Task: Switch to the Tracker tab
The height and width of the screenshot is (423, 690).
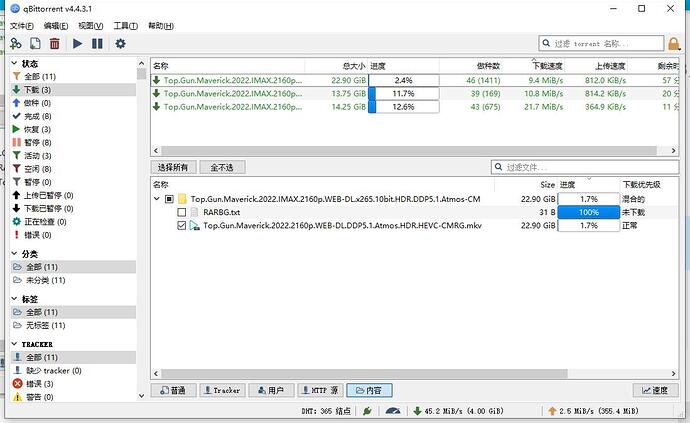Action: tap(222, 390)
